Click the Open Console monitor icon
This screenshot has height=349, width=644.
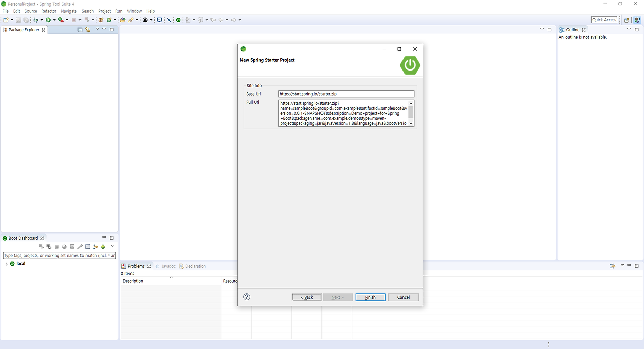pos(159,20)
